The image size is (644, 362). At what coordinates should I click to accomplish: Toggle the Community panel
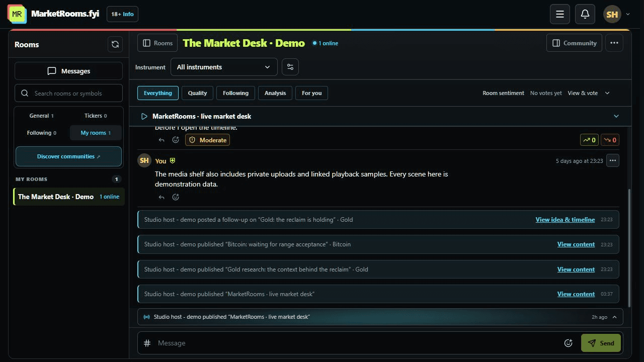(574, 43)
